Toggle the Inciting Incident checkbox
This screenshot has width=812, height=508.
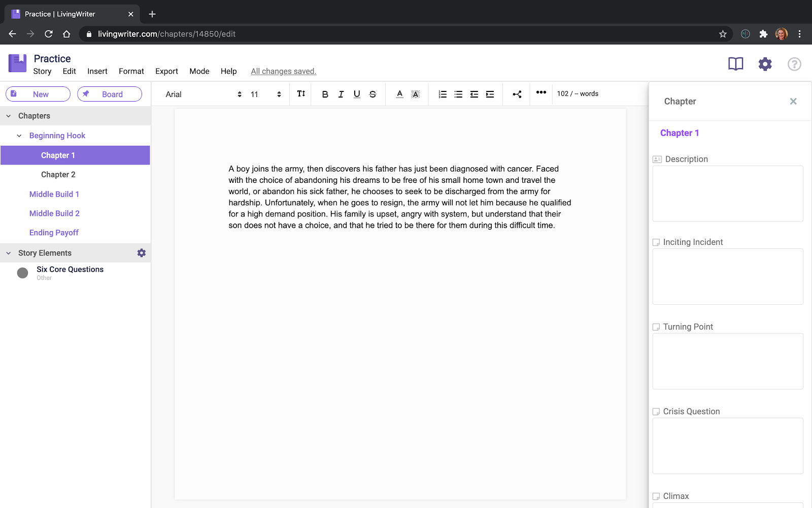tap(656, 242)
